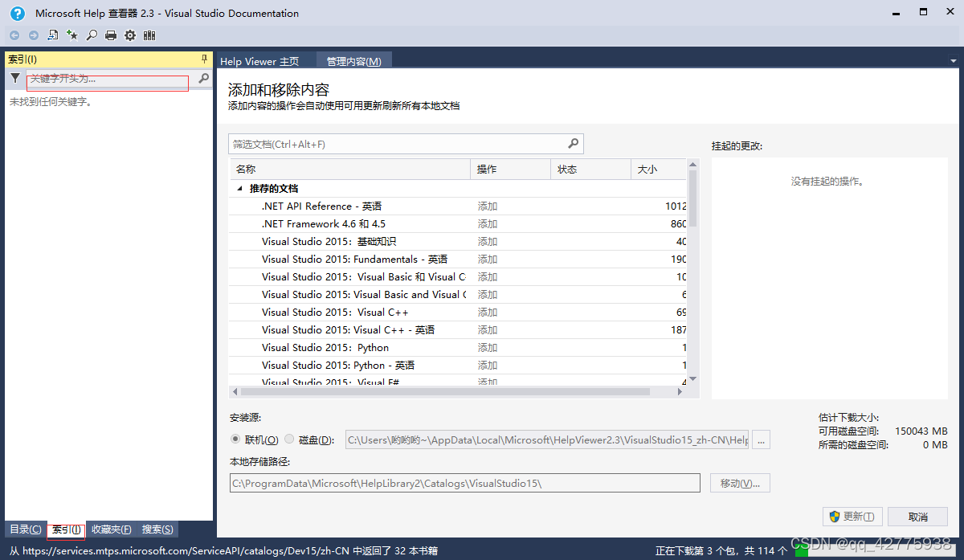The width and height of the screenshot is (964, 560).
Task: Click the 本地存储路径 path field
Action: [464, 483]
